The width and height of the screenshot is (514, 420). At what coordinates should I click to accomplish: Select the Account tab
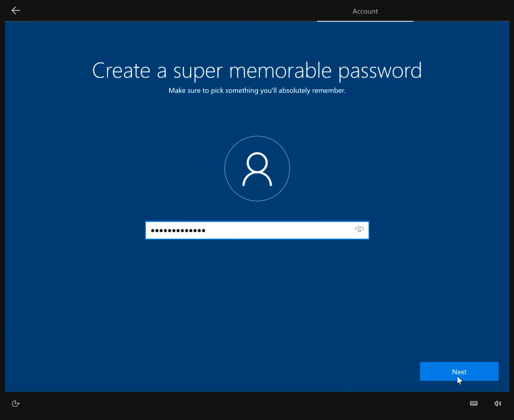click(365, 11)
